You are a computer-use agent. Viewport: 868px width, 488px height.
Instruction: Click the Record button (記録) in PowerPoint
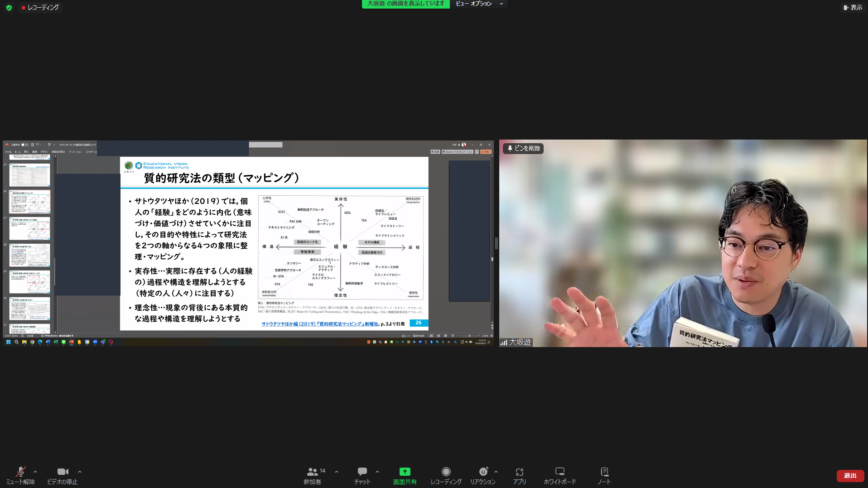click(x=435, y=152)
